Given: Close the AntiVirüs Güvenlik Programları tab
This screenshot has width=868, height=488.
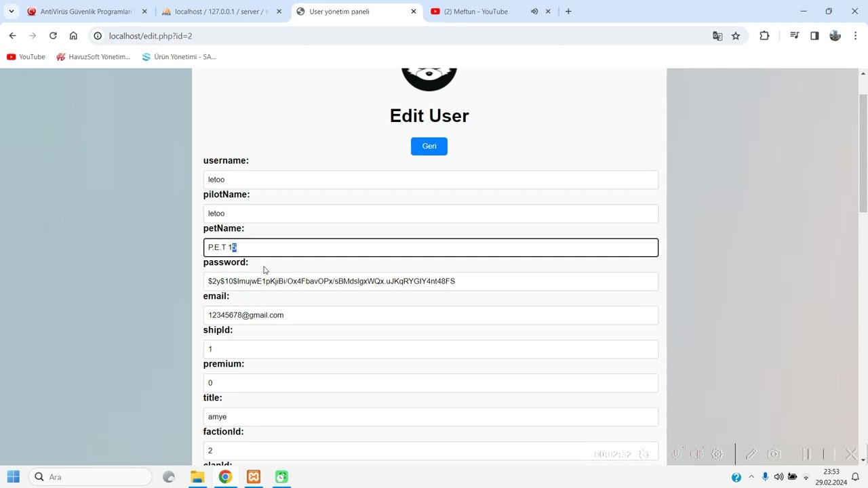Looking at the screenshot, I should tap(144, 12).
